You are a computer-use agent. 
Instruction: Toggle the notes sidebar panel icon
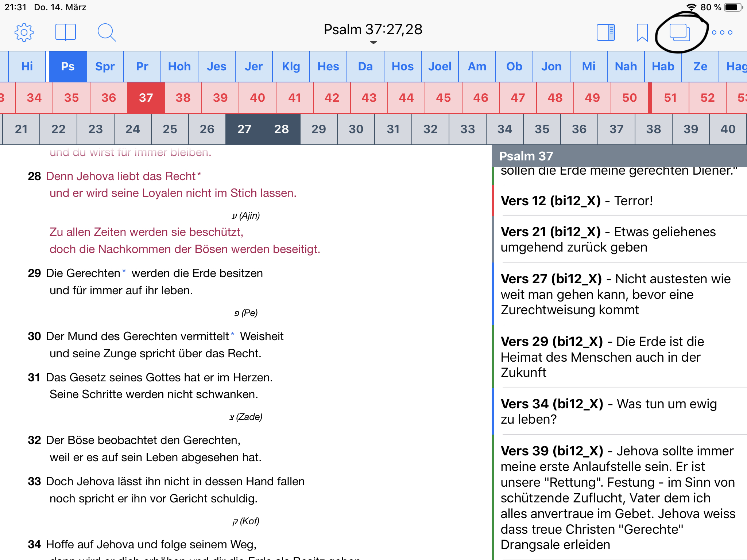[606, 32]
